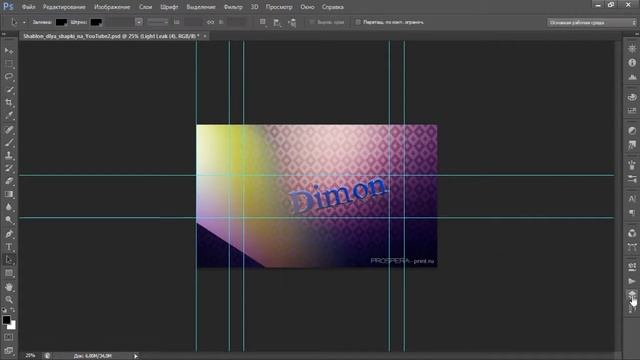Select the Quick Selection tool

[x=9, y=90]
